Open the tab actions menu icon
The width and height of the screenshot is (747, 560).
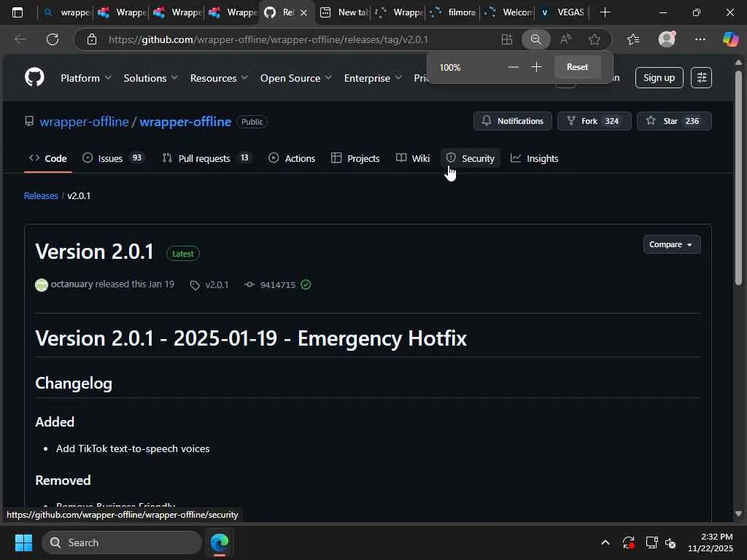[x=18, y=12]
